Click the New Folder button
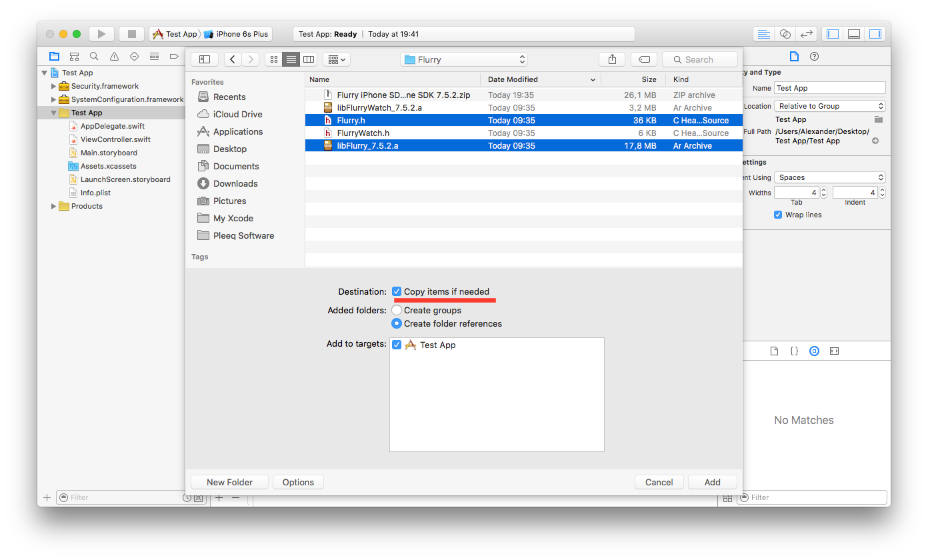Screen dimensions: 928x560 pos(229,482)
